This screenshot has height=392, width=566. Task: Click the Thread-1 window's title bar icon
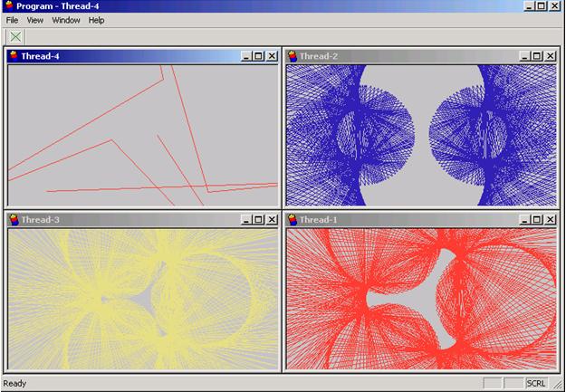coord(293,219)
